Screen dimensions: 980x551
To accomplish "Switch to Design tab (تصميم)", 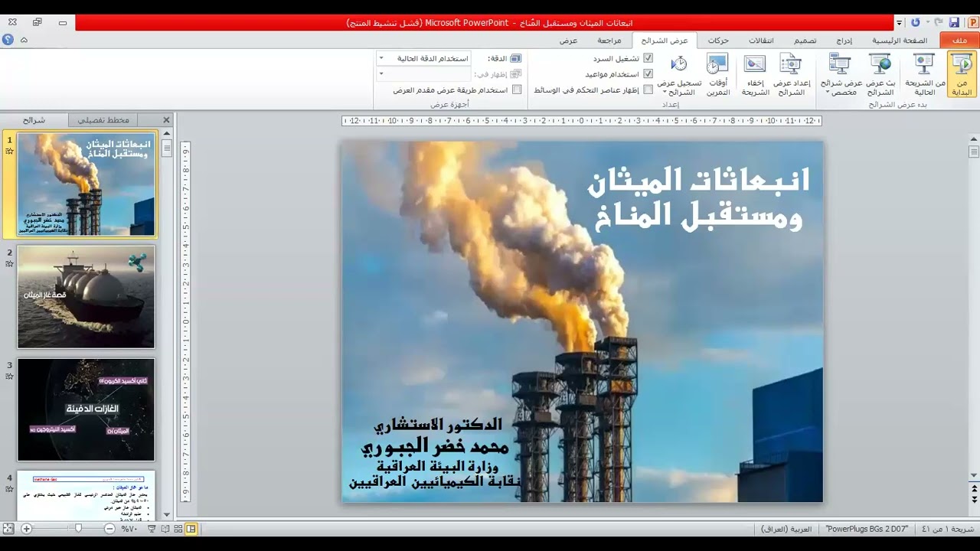I will [805, 41].
